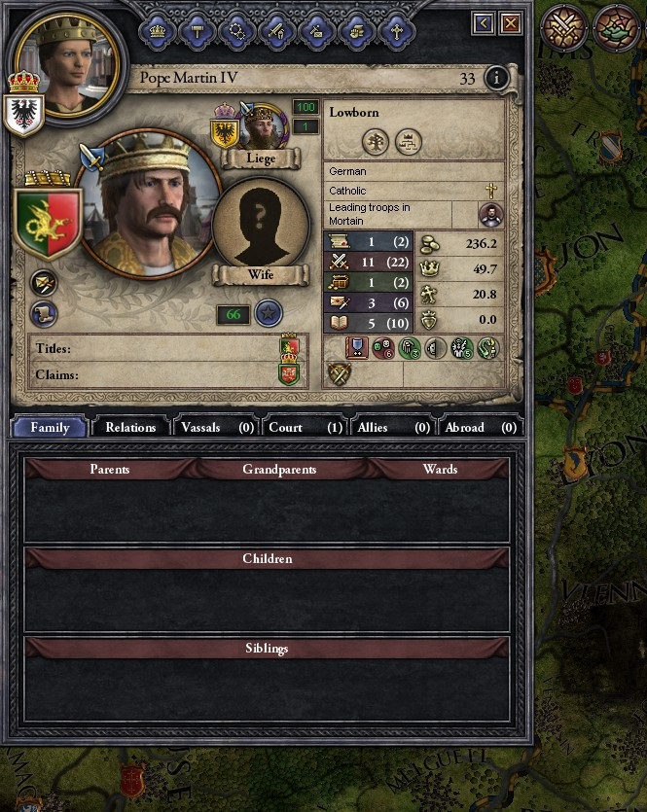The image size is (647, 812).
Task: Toggle the blue star character interest button
Action: point(269,313)
